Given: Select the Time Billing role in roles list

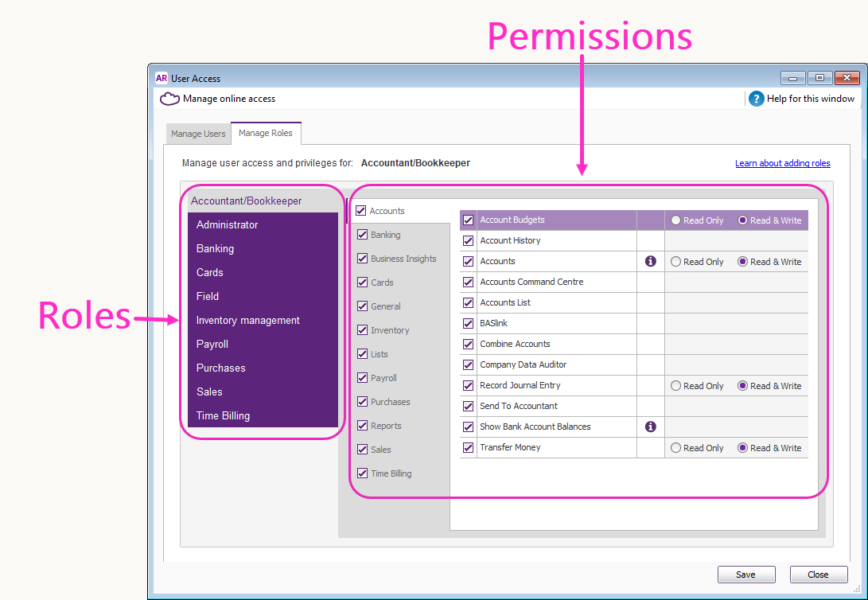Looking at the screenshot, I should point(263,415).
